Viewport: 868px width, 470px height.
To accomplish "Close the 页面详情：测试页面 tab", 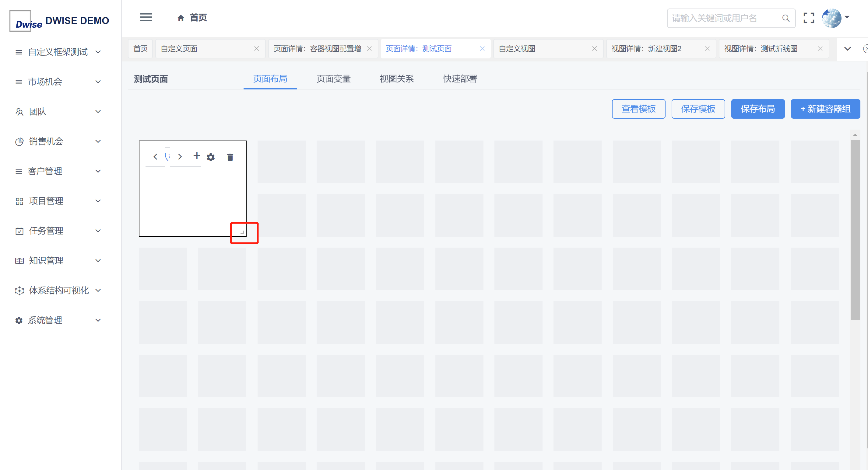I will click(482, 49).
